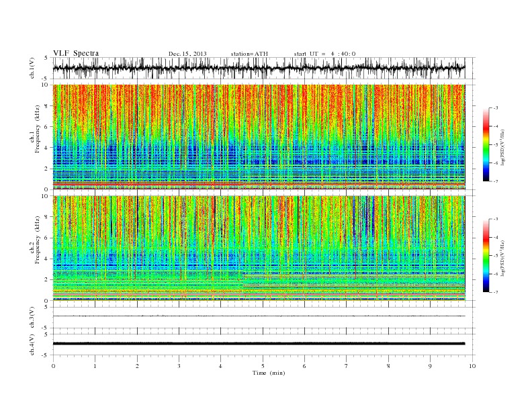Click the ch.1 waveform trace at top

pyautogui.click(x=259, y=68)
